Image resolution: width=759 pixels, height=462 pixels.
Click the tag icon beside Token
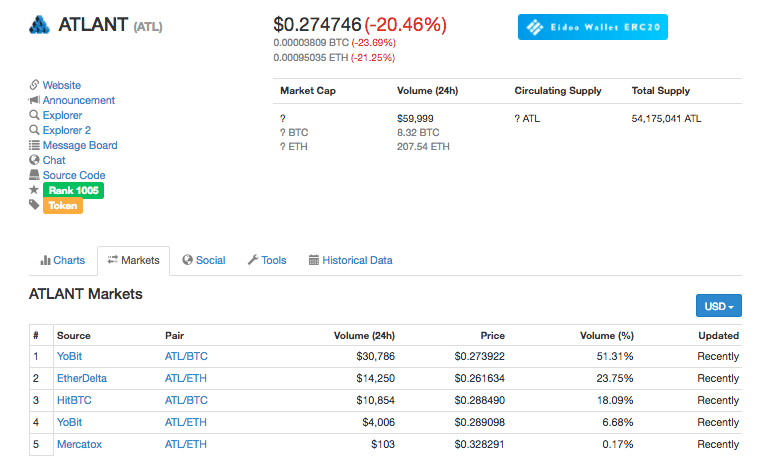click(34, 205)
